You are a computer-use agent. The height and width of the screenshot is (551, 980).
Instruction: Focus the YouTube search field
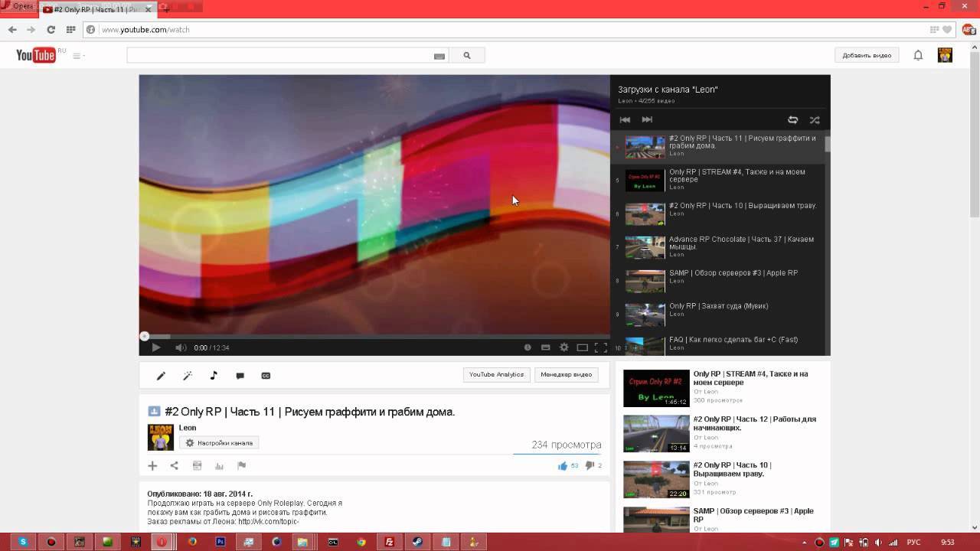(288, 55)
